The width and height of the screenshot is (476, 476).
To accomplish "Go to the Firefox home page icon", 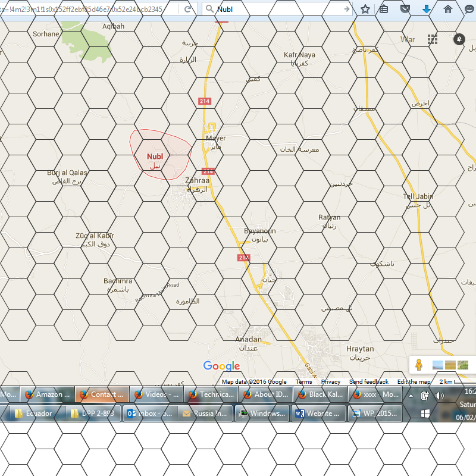I will [x=448, y=9].
